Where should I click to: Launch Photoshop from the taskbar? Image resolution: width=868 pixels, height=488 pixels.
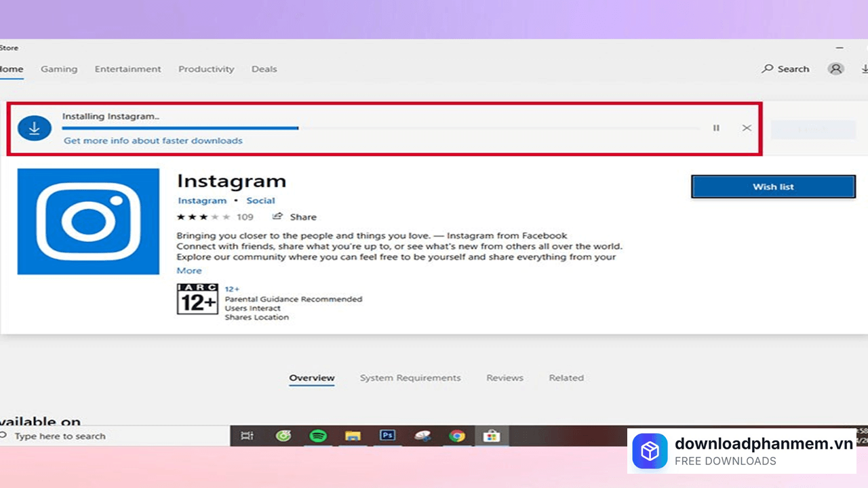[x=387, y=436]
